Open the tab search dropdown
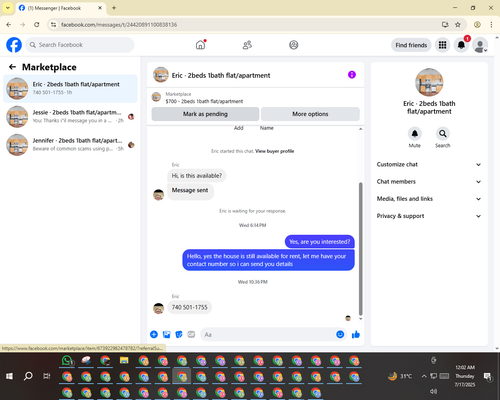The width and height of the screenshot is (500, 400). click(x=8, y=8)
